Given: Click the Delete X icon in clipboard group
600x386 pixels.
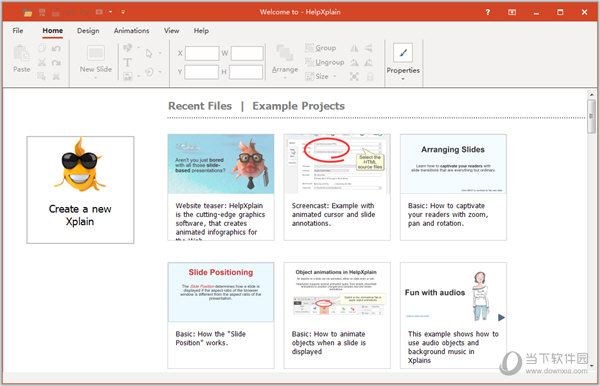Looking at the screenshot, I should (56, 77).
